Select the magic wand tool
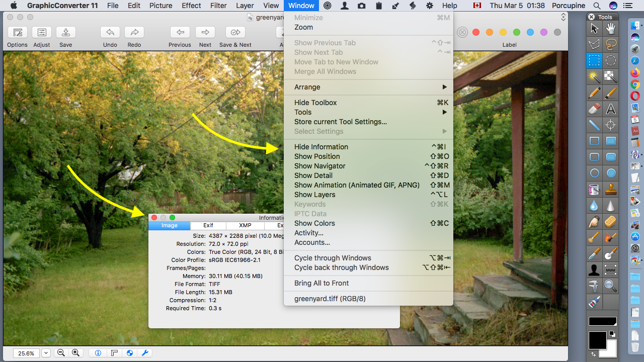 pyautogui.click(x=594, y=77)
